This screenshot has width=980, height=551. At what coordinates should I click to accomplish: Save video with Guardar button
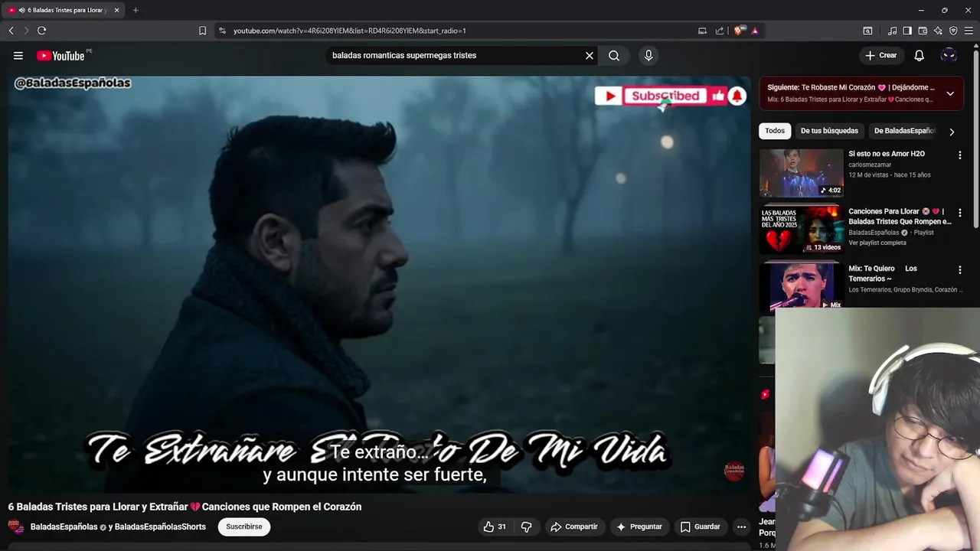(x=700, y=527)
